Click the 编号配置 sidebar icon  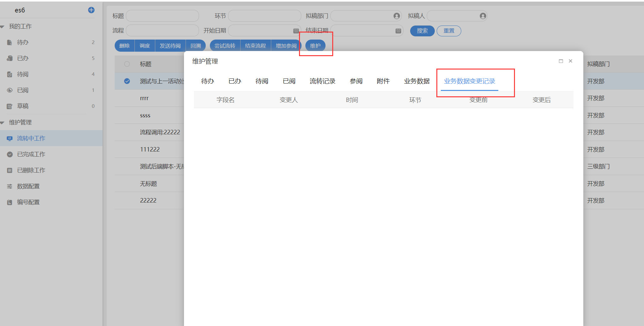pyautogui.click(x=10, y=202)
